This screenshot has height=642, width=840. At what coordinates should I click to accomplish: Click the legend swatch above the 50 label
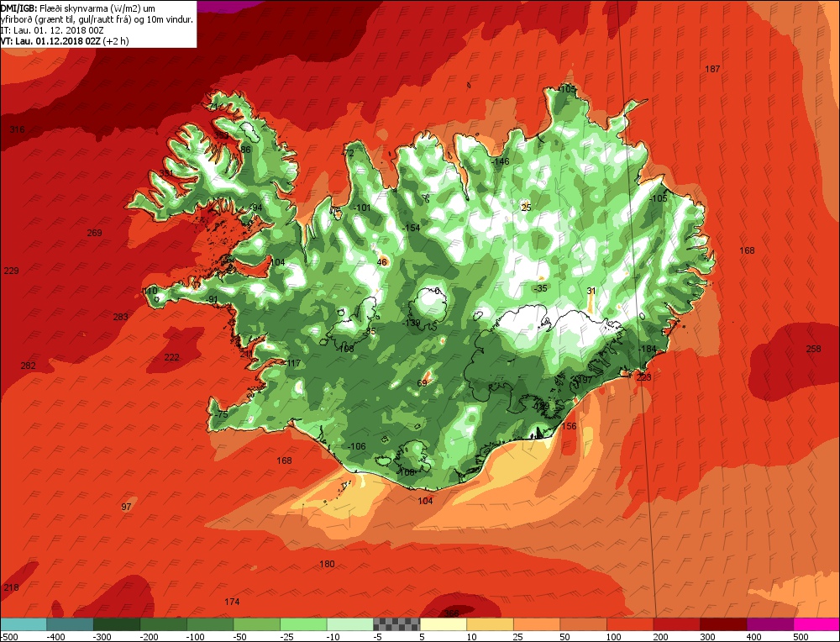pos(583,624)
